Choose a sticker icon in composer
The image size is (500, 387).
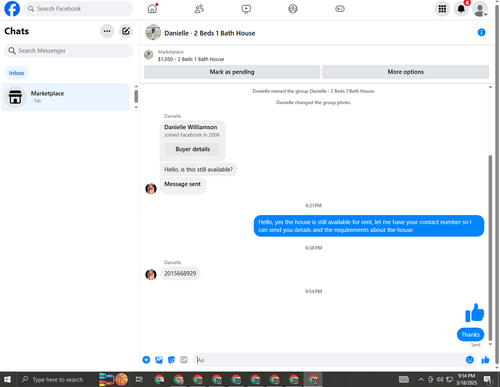coord(171,360)
